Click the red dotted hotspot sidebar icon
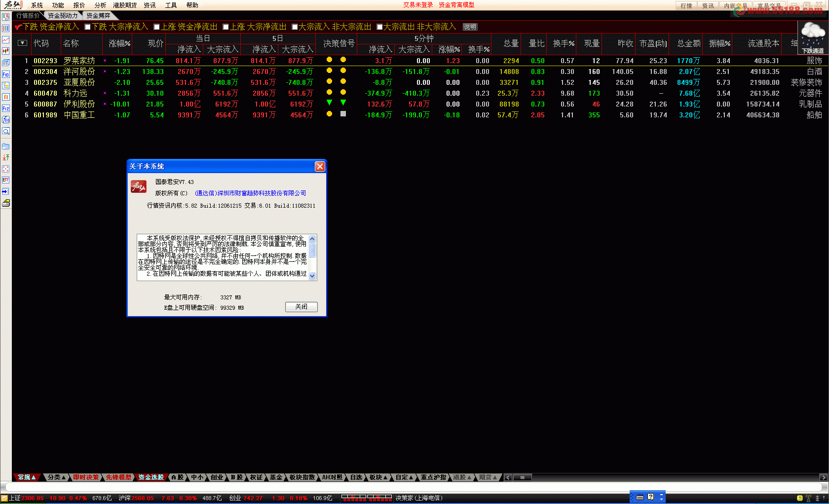Image resolution: width=829 pixels, height=504 pixels. [6, 169]
